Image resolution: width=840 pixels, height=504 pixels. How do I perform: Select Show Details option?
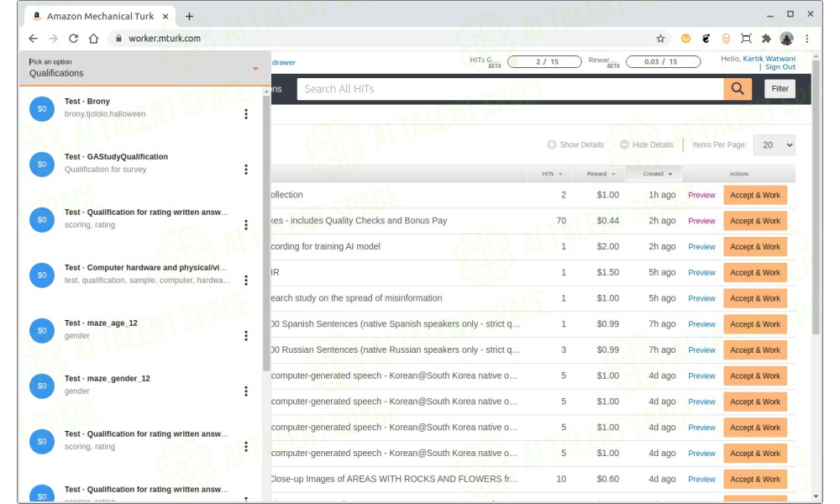[x=575, y=144]
